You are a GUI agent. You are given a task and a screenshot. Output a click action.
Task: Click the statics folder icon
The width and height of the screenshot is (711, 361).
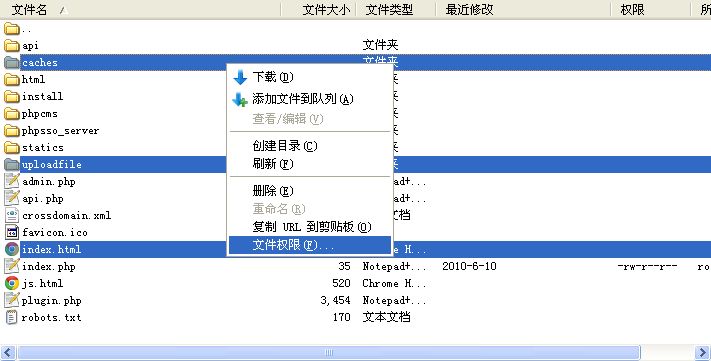click(x=12, y=147)
